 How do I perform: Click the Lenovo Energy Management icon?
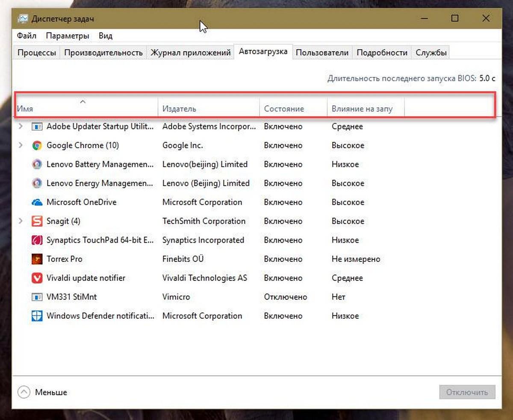click(x=37, y=183)
